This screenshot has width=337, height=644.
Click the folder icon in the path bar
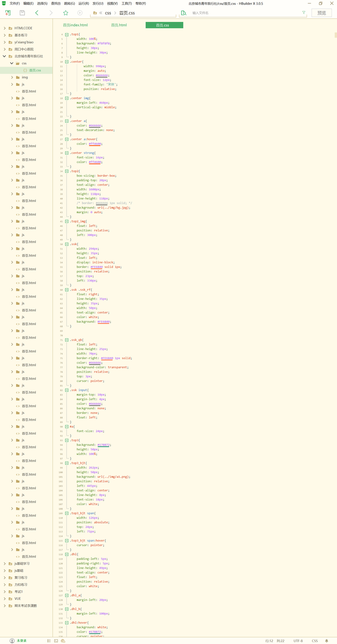pyautogui.click(x=95, y=13)
